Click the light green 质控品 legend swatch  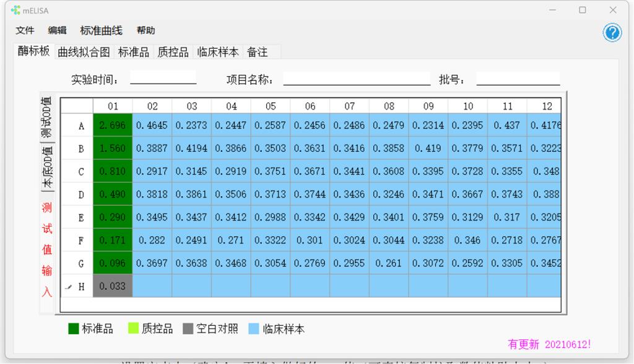pos(132,329)
